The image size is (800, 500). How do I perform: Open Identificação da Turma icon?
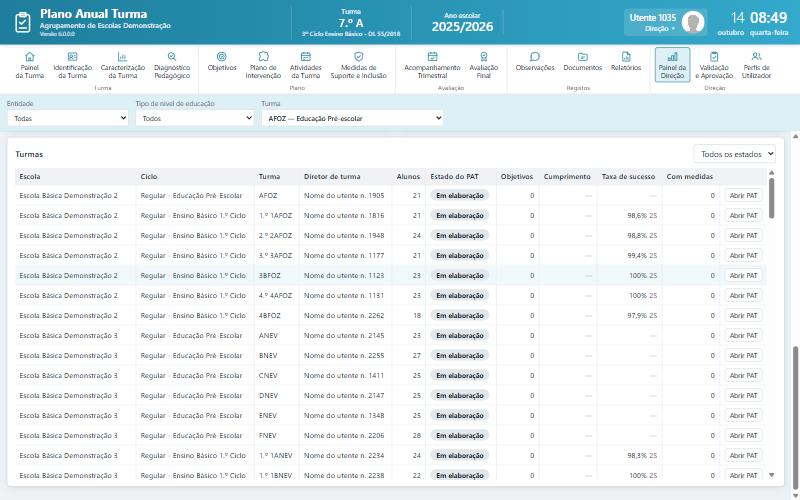pos(72,57)
